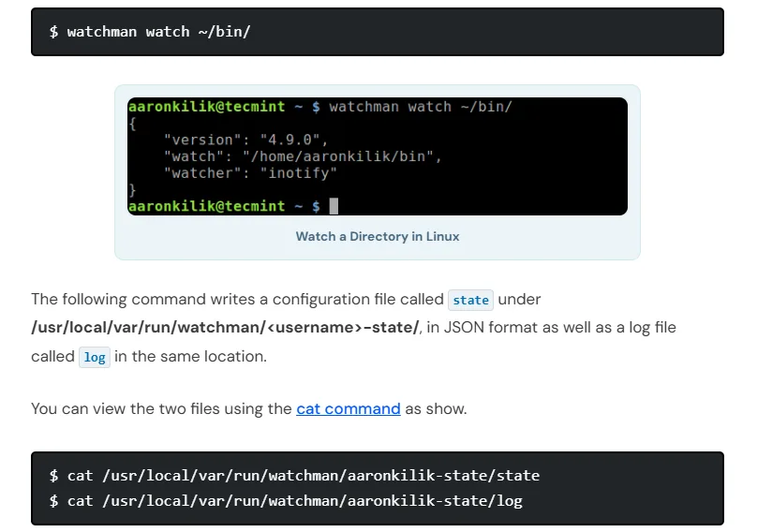Click the 'cat .../aaronkilik-state/log' command line
Screen dimensions: 757x532
[x=286, y=500]
